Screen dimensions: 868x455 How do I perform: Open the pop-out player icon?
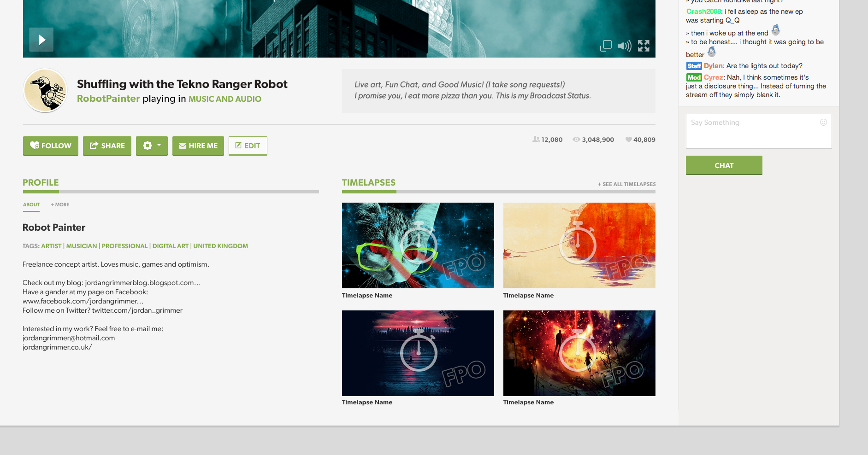click(606, 46)
